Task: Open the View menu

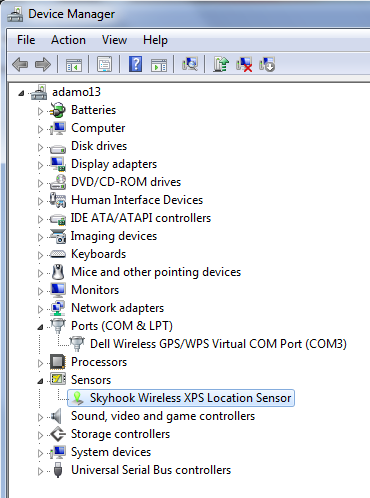Action: pos(114,40)
